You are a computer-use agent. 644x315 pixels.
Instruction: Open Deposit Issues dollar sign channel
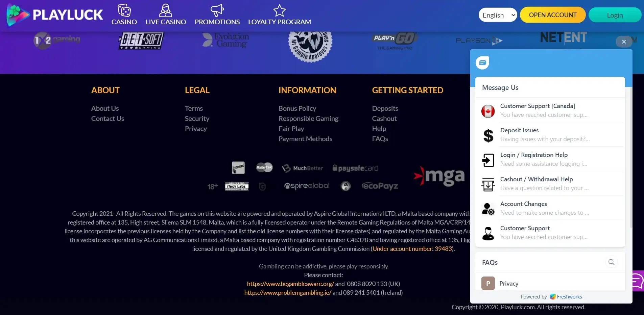[488, 135]
